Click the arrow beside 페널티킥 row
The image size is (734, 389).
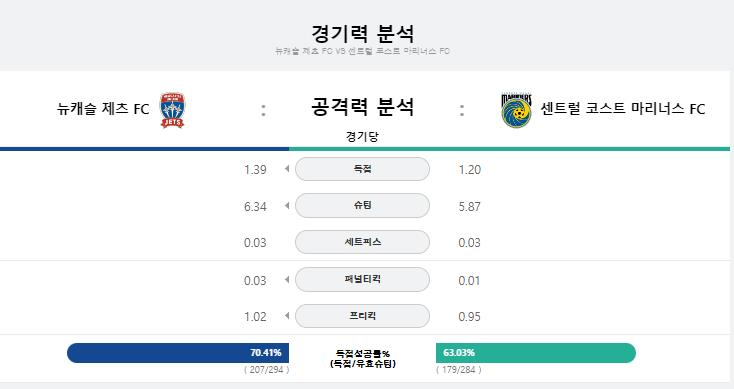(x=286, y=279)
